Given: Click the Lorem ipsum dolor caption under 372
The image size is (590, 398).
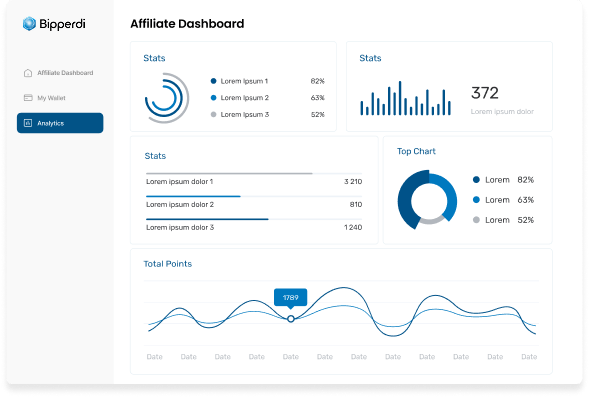Looking at the screenshot, I should [x=502, y=112].
